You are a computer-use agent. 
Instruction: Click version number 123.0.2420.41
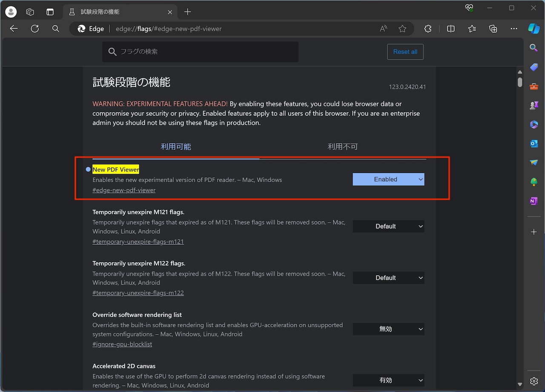pyautogui.click(x=407, y=87)
